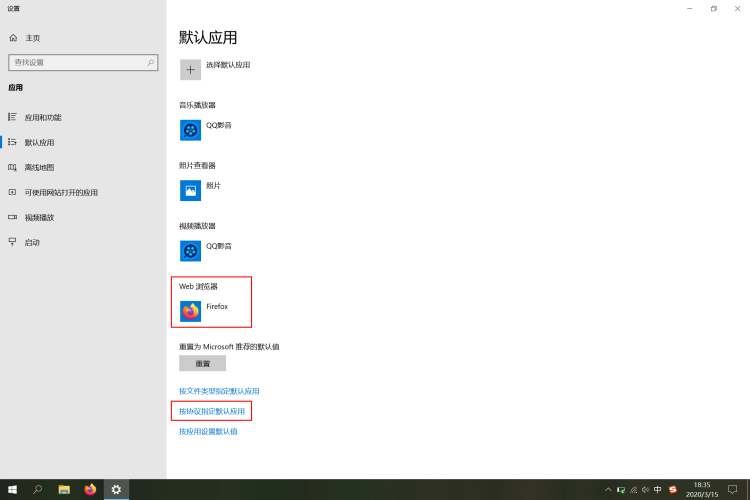Click the Windows Start button
Image resolution: width=750 pixels, height=500 pixels.
[12, 489]
